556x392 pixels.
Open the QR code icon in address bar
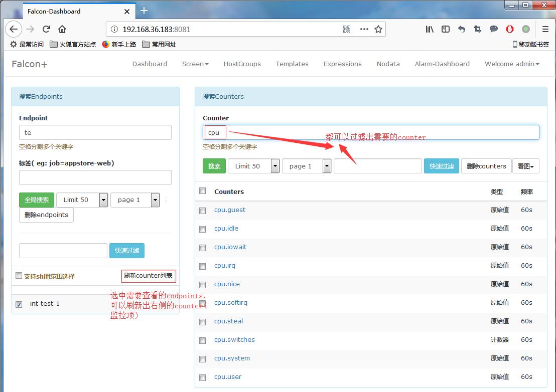point(347,29)
